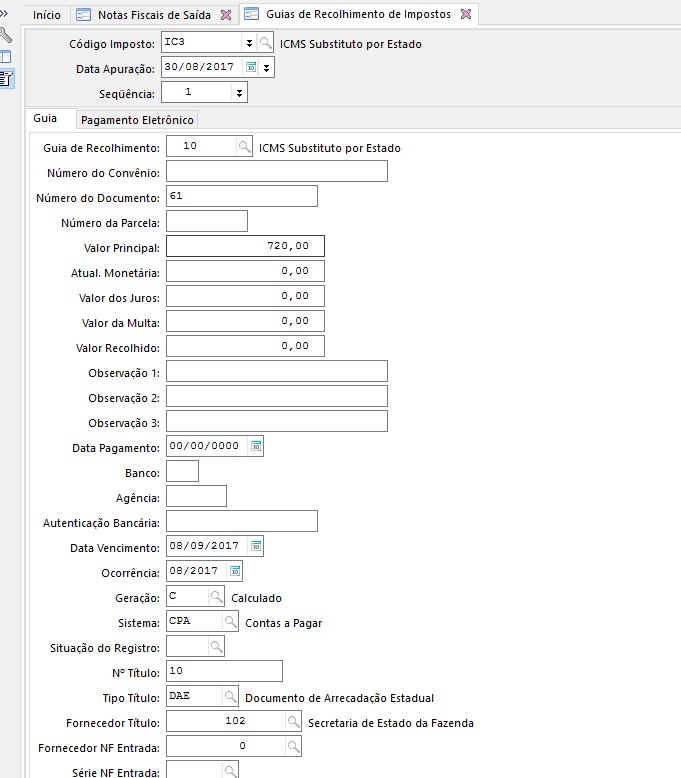Click Número do Convênio input field
Image resolution: width=681 pixels, height=778 pixels.
[277, 171]
